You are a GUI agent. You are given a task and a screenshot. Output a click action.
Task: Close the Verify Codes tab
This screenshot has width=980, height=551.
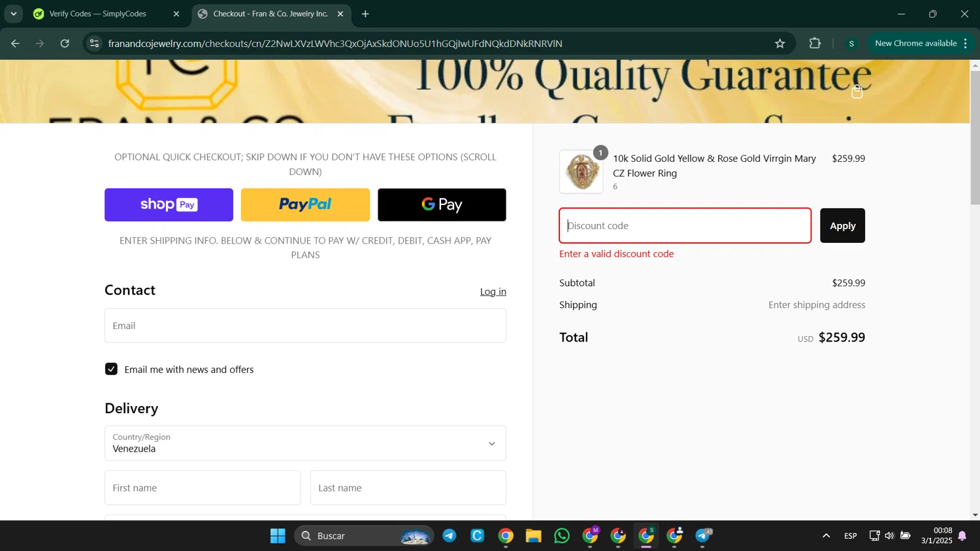[176, 14]
